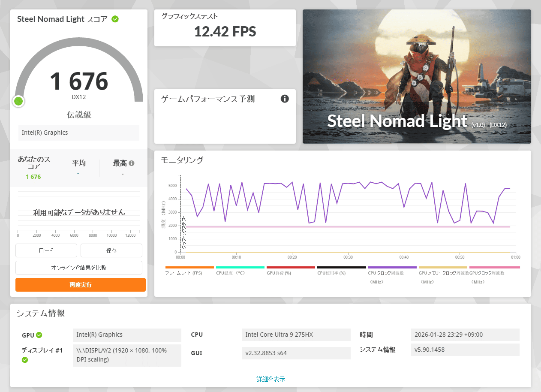
Task: Click オンラインで結果を比較 button
Action: [79, 268]
